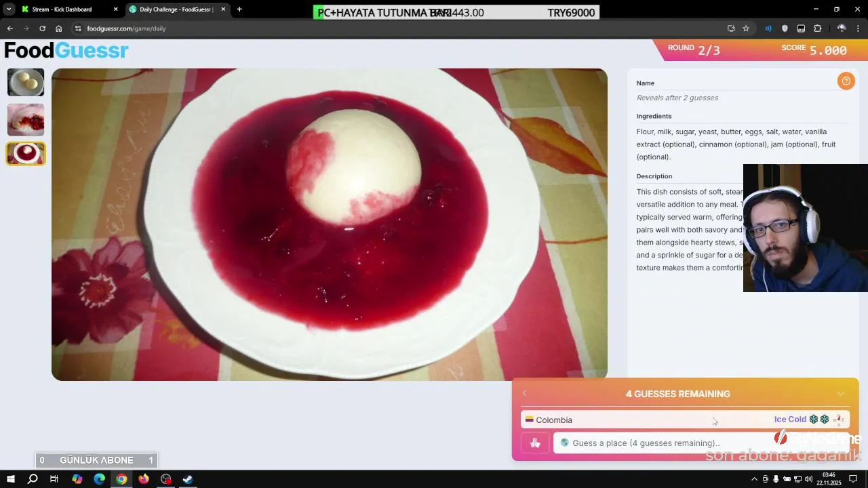Click the large food photo
This screenshot has height=488, width=868.
330,224
